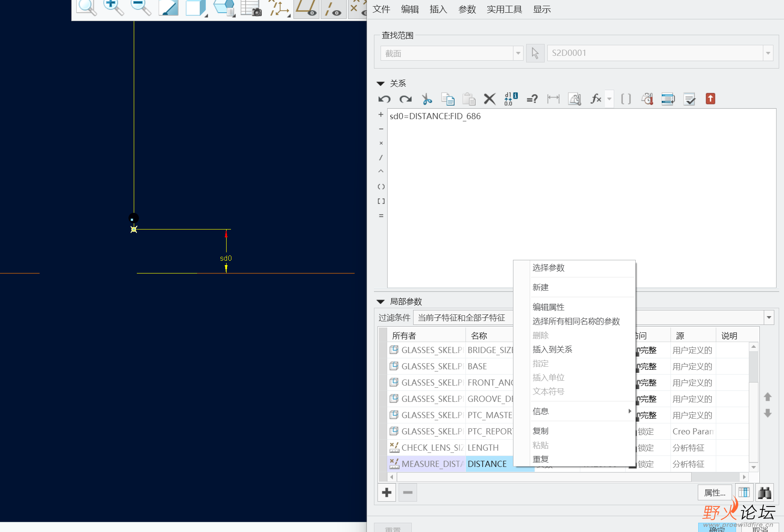The width and height of the screenshot is (784, 532).
Task: Insert plus operator into relations
Action: point(381,114)
